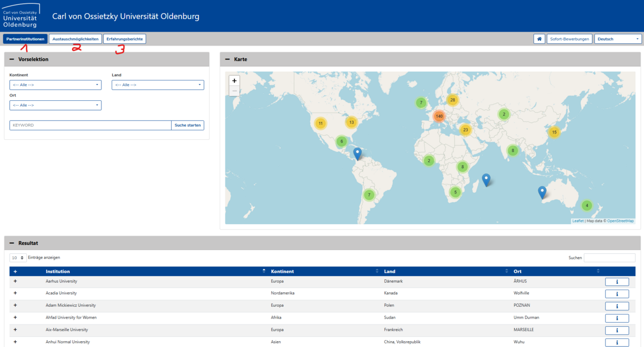Screen dimensions: 644x347
Task: Click the orange 140 cluster marker over Europe
Action: click(x=439, y=116)
